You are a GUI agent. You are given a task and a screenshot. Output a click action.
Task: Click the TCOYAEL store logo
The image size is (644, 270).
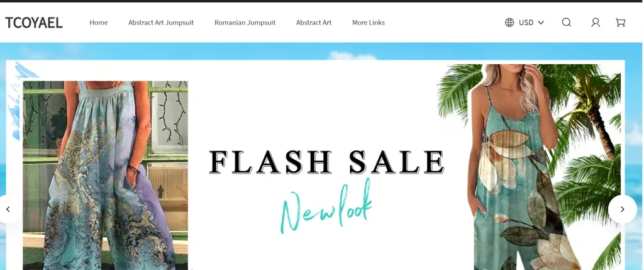click(34, 23)
